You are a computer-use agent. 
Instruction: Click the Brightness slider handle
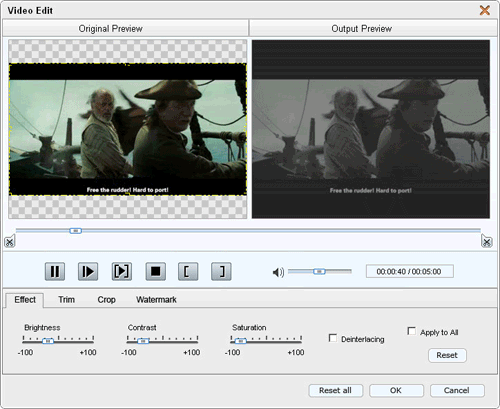tap(48, 341)
